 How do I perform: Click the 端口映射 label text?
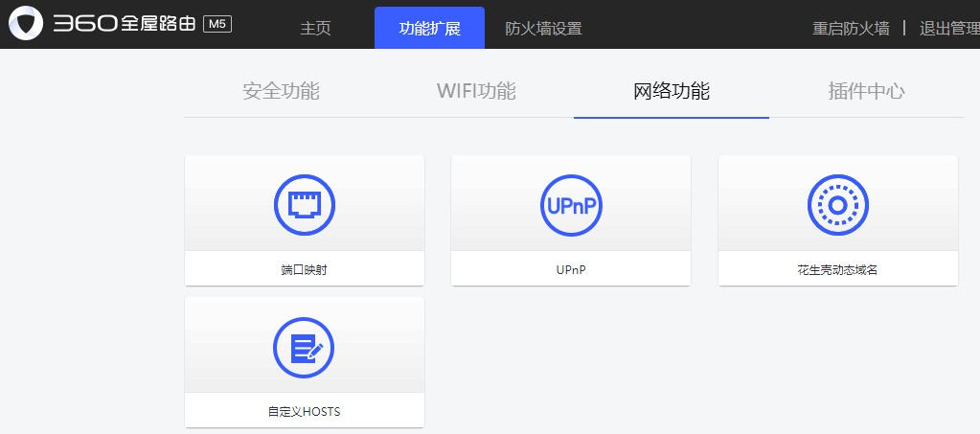[x=304, y=270]
